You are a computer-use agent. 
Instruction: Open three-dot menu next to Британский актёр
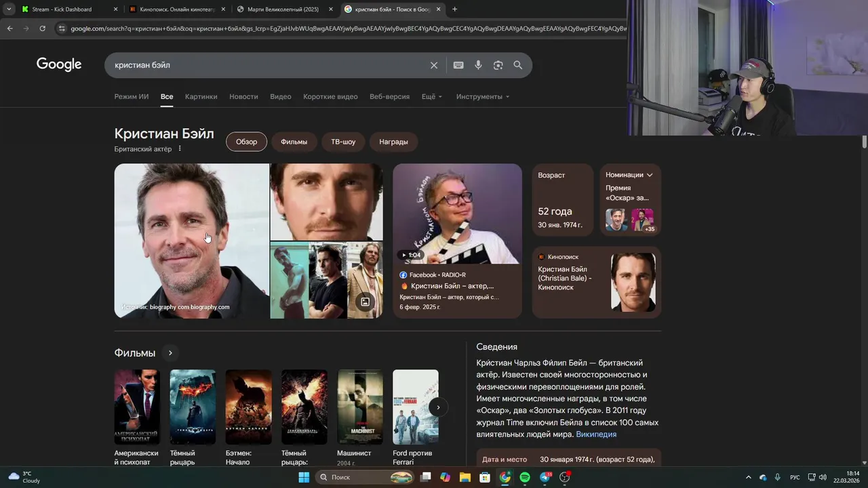tap(180, 148)
